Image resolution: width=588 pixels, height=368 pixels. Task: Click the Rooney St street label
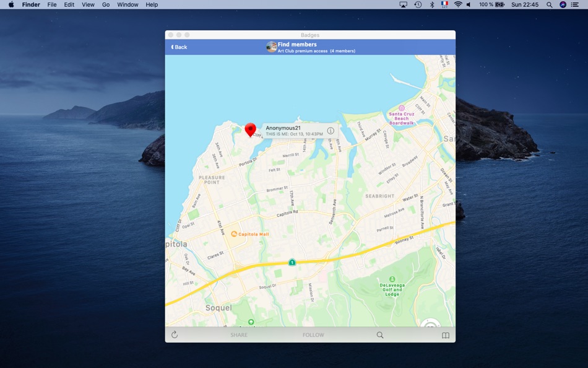coord(404,240)
